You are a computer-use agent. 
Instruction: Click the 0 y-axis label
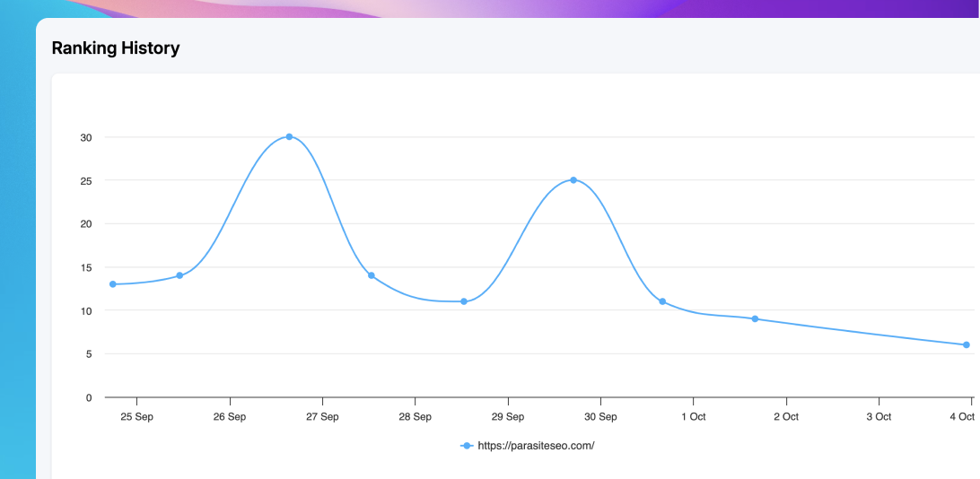(89, 397)
